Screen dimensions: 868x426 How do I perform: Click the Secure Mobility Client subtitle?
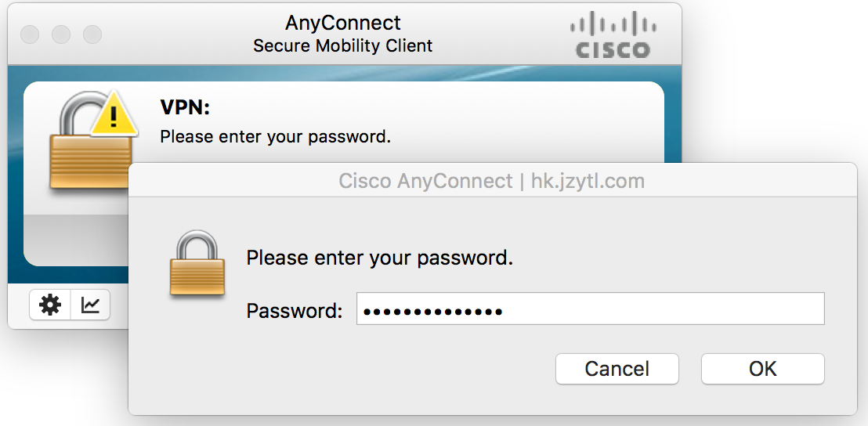(x=343, y=46)
